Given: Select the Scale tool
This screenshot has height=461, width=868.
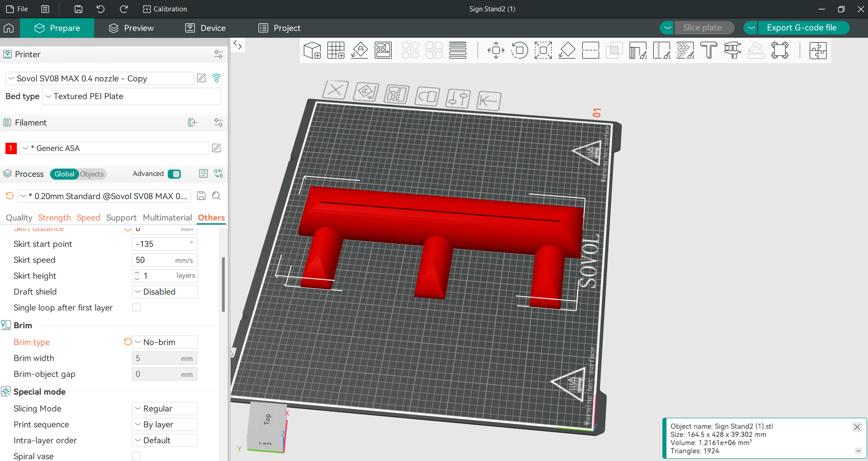Looking at the screenshot, I should point(543,50).
